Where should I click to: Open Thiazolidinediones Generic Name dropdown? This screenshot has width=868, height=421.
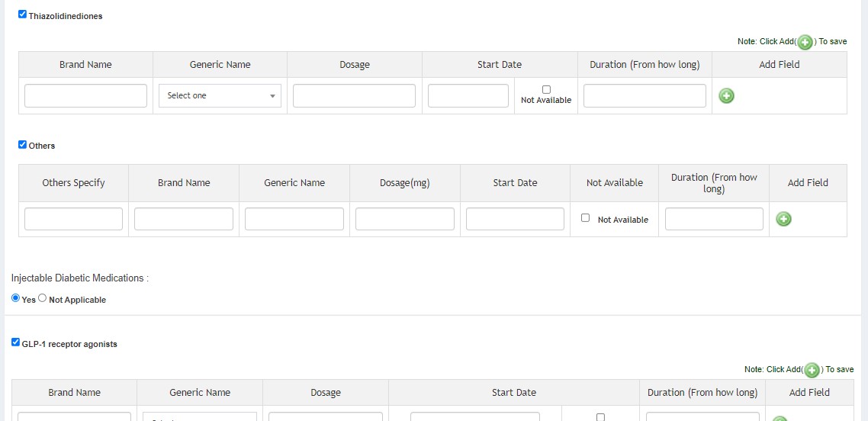click(x=220, y=96)
